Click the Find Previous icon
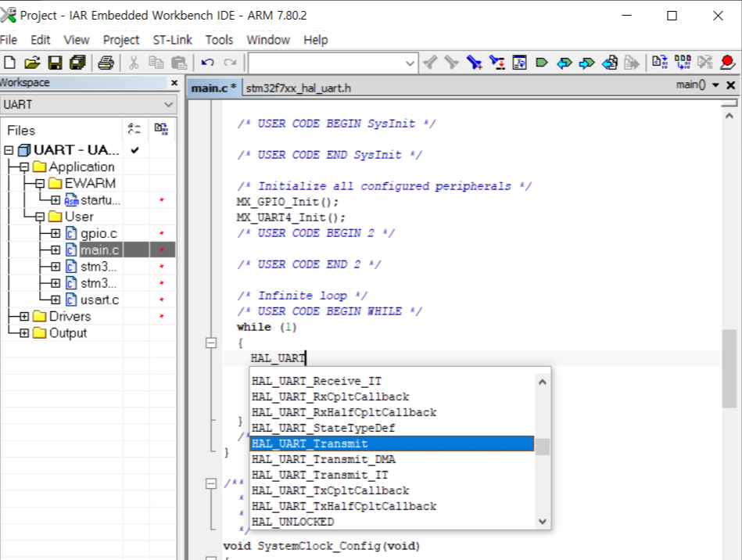Image resolution: width=742 pixels, height=560 pixels. pyautogui.click(x=430, y=63)
